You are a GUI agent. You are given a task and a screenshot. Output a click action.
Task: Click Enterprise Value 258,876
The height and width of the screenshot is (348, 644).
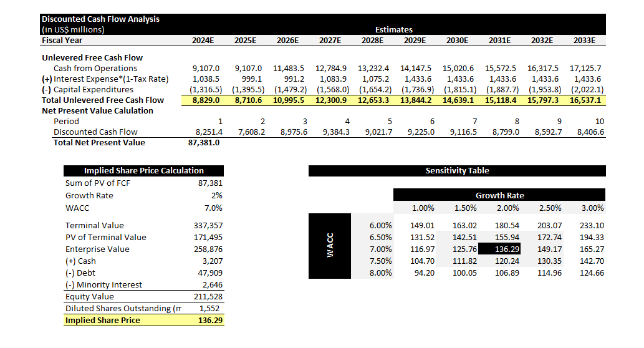(x=208, y=249)
